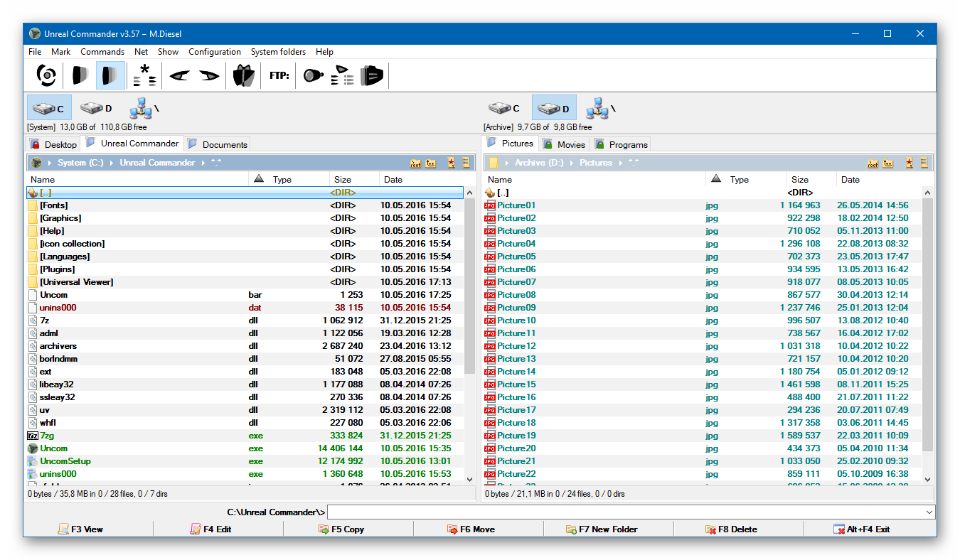Click the parent folder icon in right path bar
Image resolution: width=960 pixels, height=560 pixels.
tap(888, 163)
